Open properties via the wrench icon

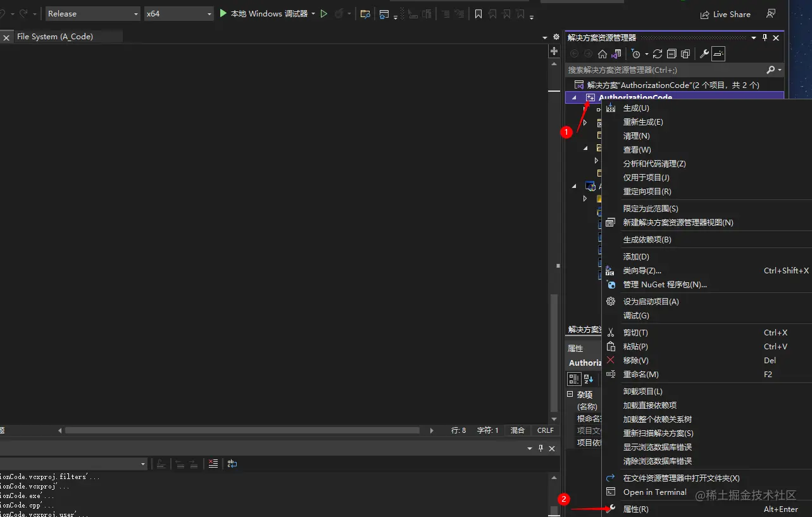point(704,54)
